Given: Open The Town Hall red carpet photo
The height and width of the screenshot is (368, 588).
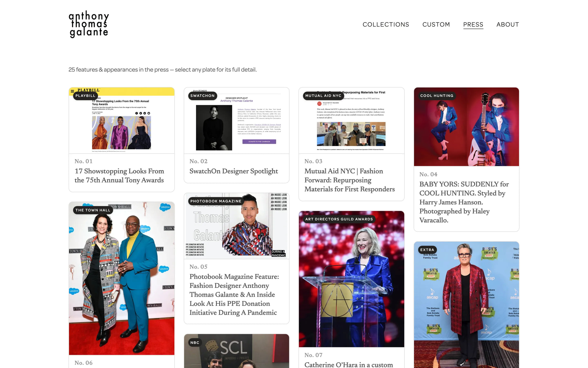Looking at the screenshot, I should coord(121,278).
